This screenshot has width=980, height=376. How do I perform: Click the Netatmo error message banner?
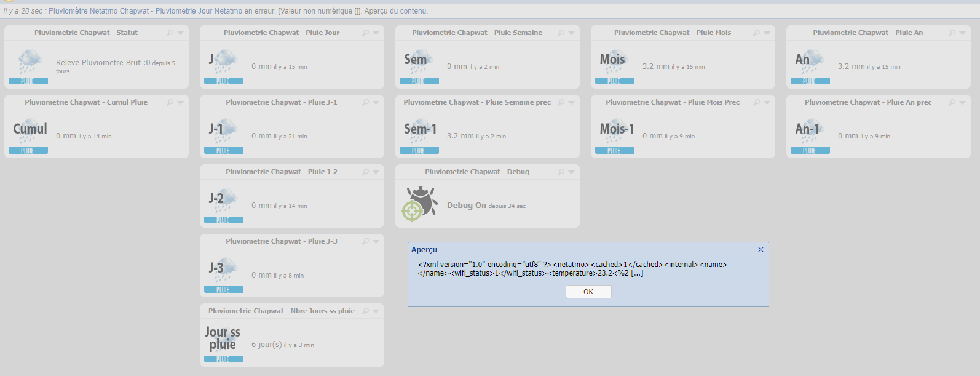pos(215,11)
